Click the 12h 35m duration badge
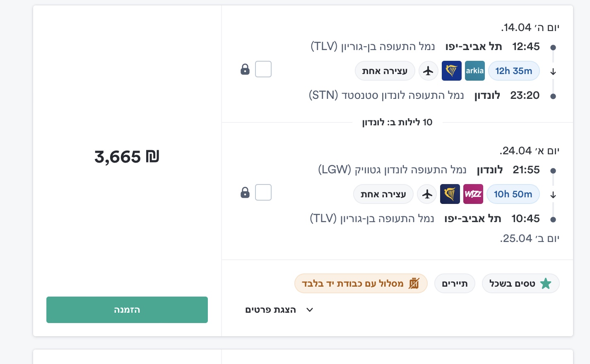 tap(514, 71)
